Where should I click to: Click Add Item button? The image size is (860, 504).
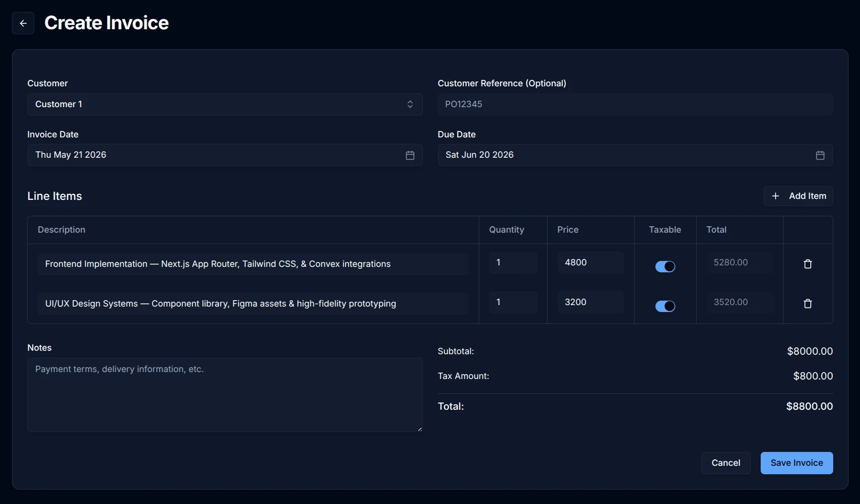(x=798, y=196)
